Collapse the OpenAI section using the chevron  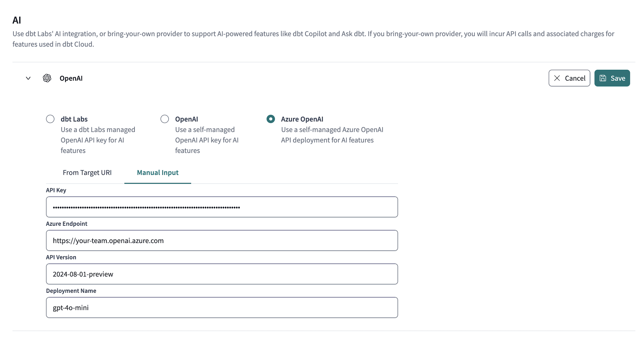coord(28,78)
